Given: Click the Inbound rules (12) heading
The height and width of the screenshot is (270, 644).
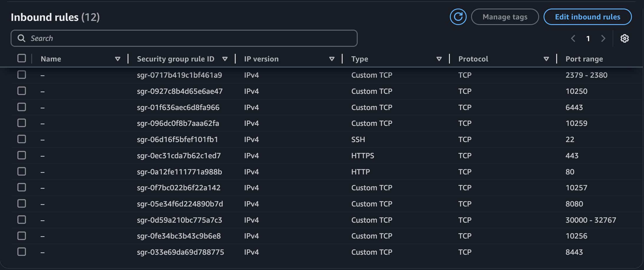Looking at the screenshot, I should pos(55,17).
